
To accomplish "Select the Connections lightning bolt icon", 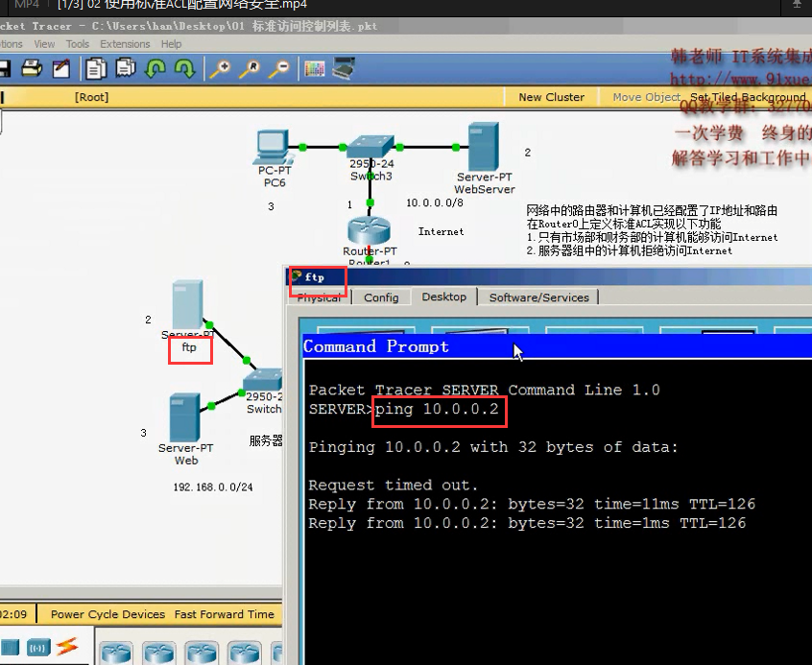I will (x=67, y=647).
